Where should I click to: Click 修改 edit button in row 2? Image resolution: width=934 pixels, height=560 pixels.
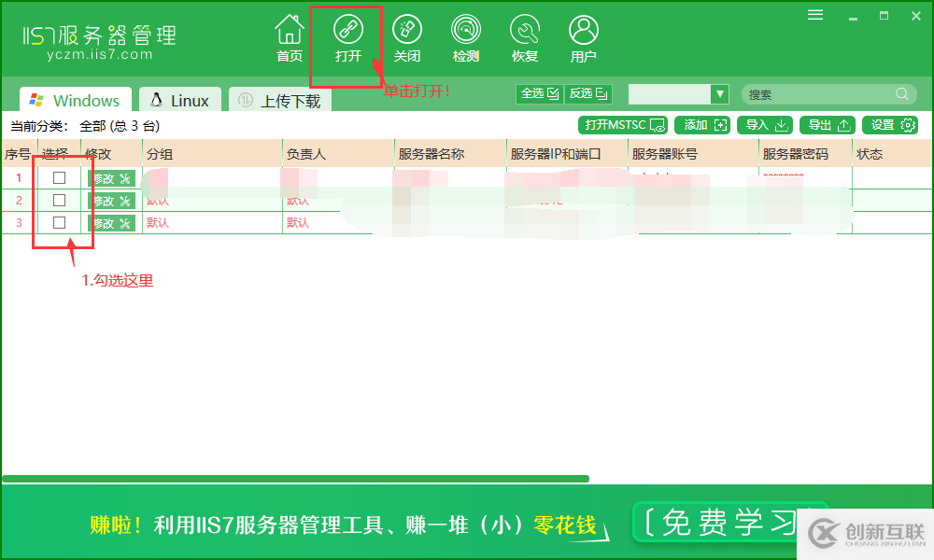click(x=111, y=202)
